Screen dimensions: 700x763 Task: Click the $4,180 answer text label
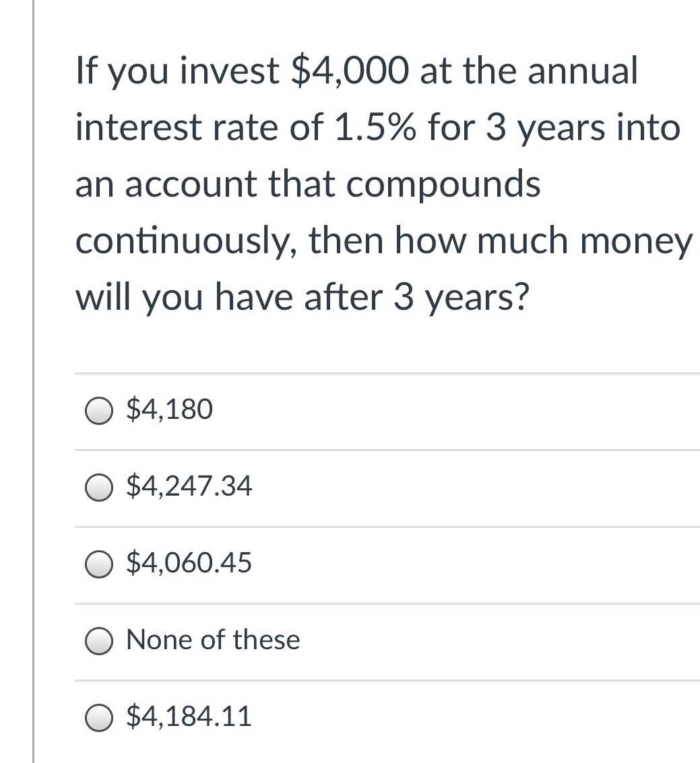168,409
